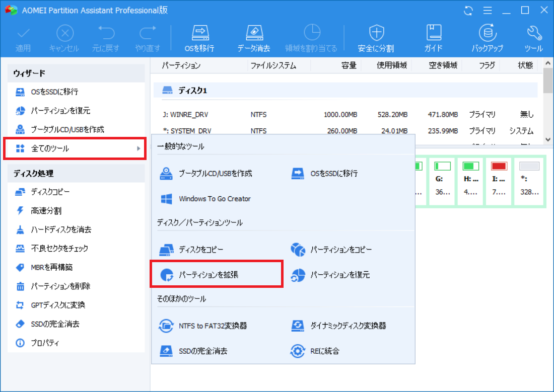
Task: Choose ディスクをコピー in the tools popup
Action: 191,250
